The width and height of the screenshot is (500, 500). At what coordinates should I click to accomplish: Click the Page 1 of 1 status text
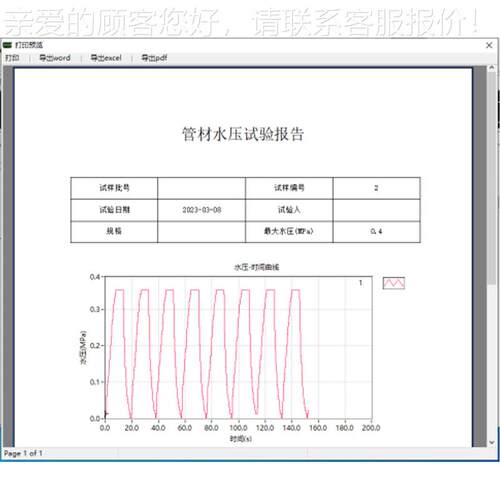pyautogui.click(x=23, y=453)
